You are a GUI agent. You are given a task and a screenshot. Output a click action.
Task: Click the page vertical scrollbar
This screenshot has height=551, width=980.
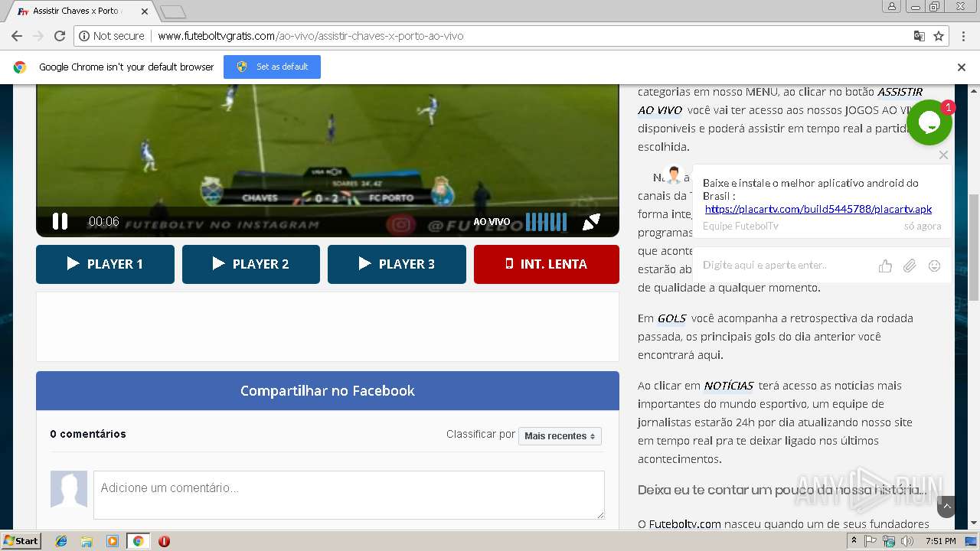[x=974, y=246]
